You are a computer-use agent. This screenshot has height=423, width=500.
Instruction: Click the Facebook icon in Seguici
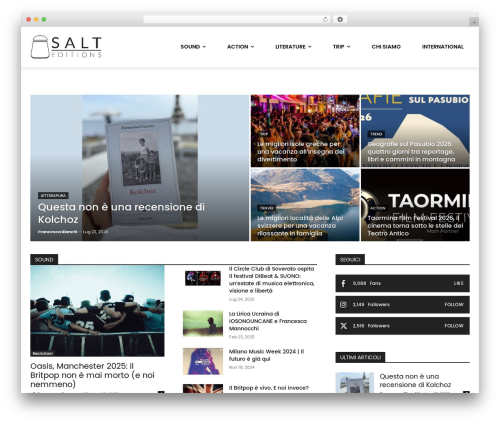coord(343,283)
